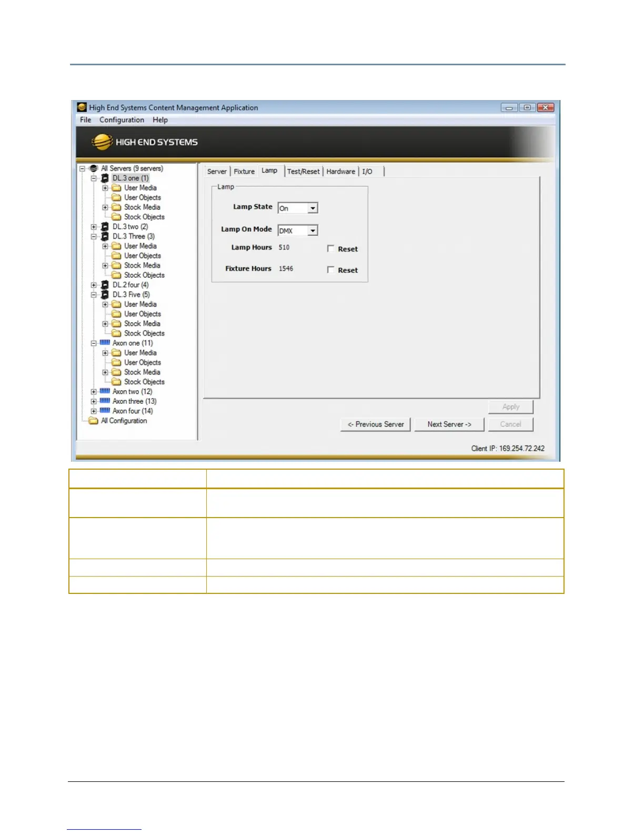Click the Cancel button
Viewport: 644px width, 834px height.
coord(511,424)
